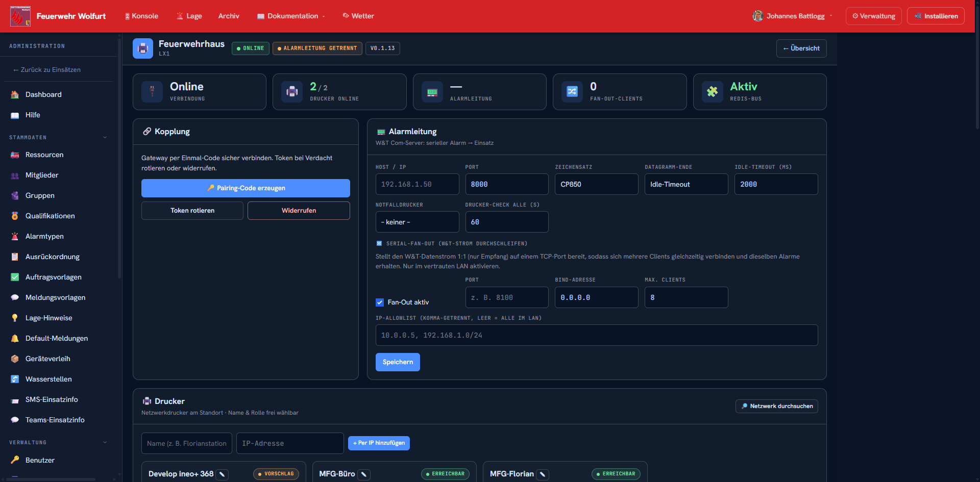Open the Dashboard house icon in sidebar
Viewport: 980px width, 482px height.
click(x=15, y=94)
